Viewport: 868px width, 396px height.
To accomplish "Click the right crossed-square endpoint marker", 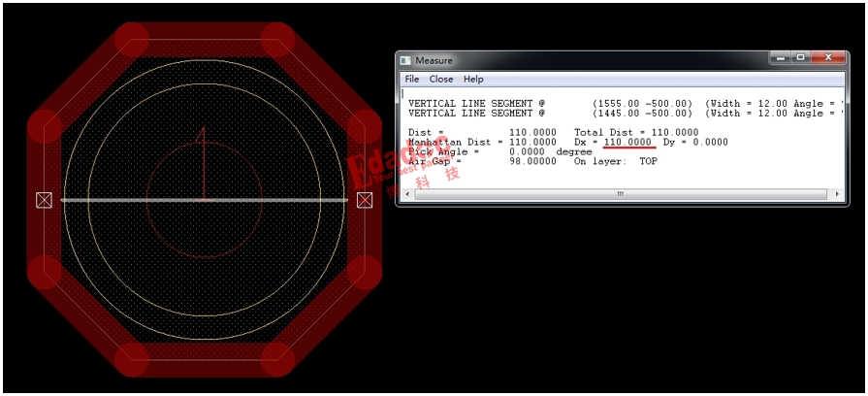I will [x=365, y=200].
